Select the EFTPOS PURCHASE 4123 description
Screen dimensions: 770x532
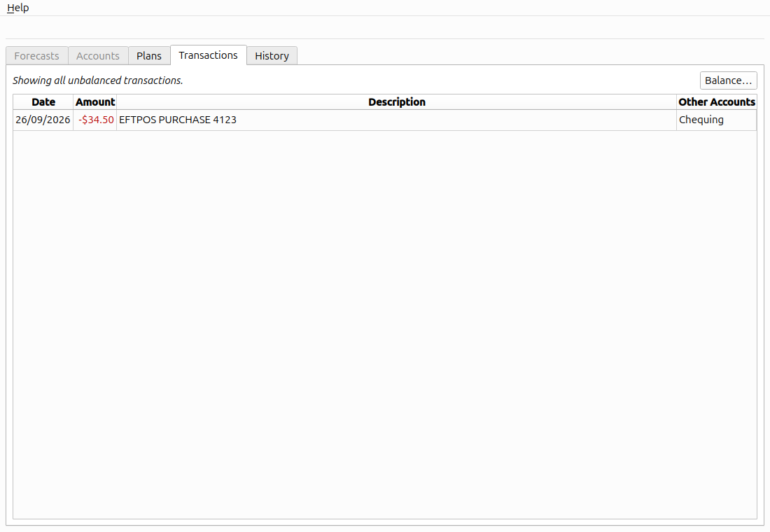pyautogui.click(x=397, y=120)
